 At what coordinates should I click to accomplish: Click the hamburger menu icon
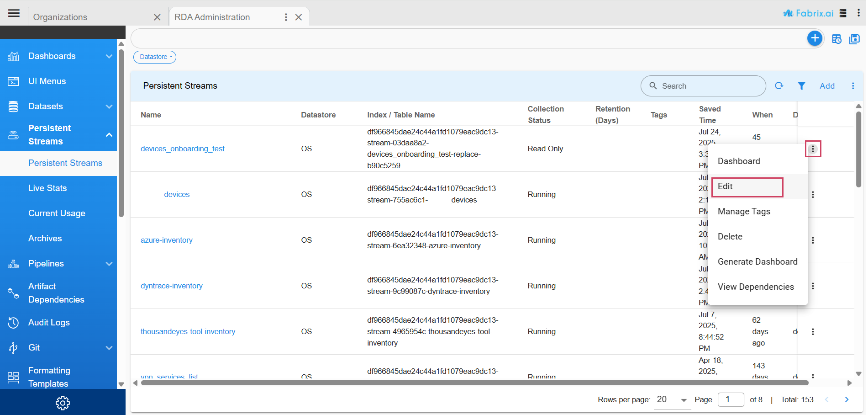14,13
